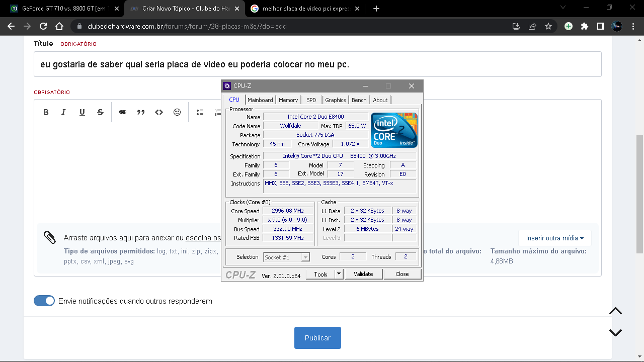The image size is (644, 362).
Task: Apply italic formatting in the editor
Action: (x=64, y=112)
